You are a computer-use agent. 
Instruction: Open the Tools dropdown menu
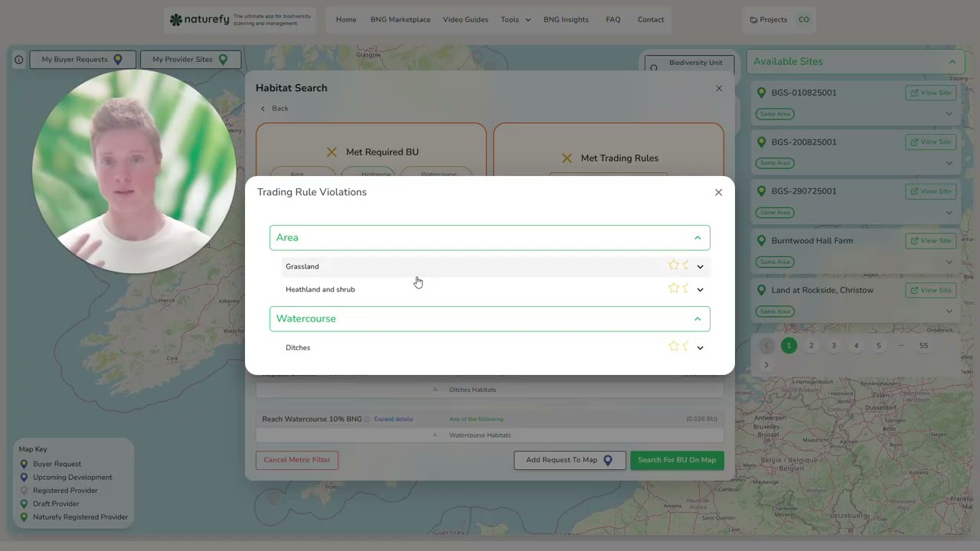click(516, 20)
